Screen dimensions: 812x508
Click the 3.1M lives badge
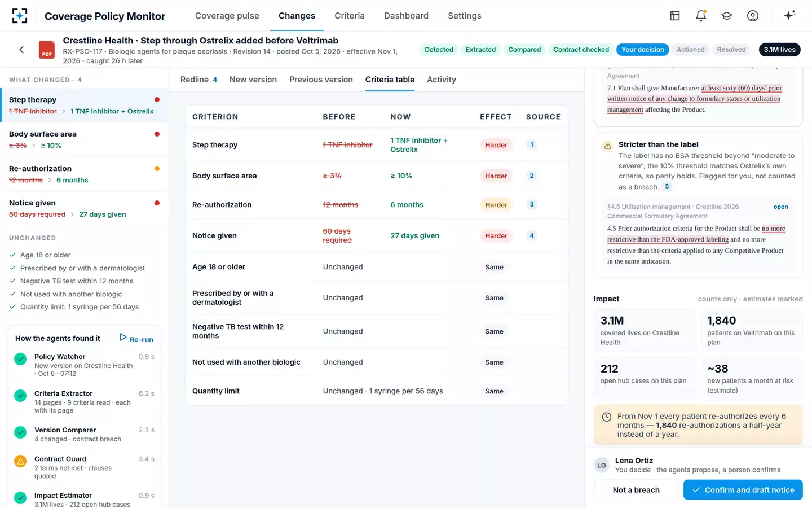(780, 50)
